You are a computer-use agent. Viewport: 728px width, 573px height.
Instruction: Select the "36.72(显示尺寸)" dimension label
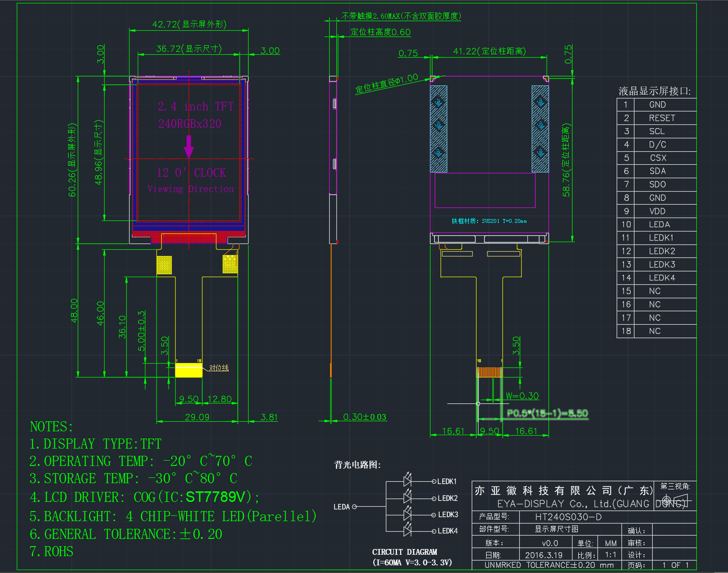[x=189, y=49]
